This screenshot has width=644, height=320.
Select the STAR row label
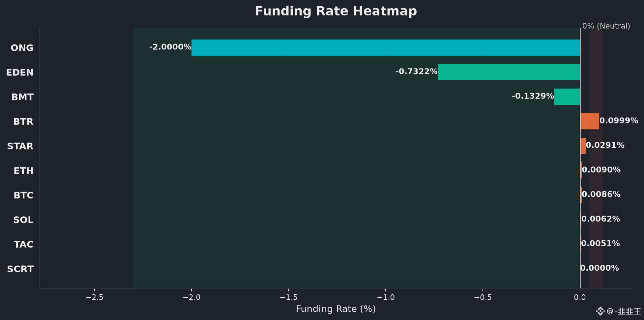(x=20, y=146)
